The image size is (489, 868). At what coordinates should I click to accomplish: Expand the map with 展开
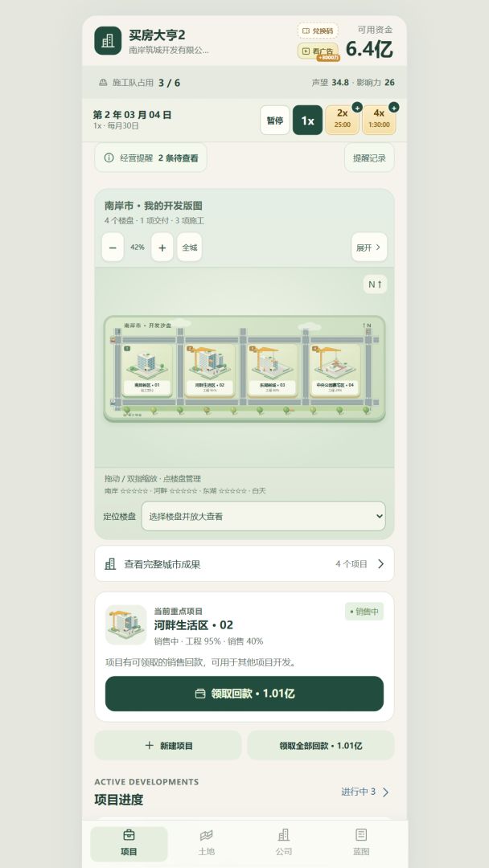pyautogui.click(x=369, y=248)
